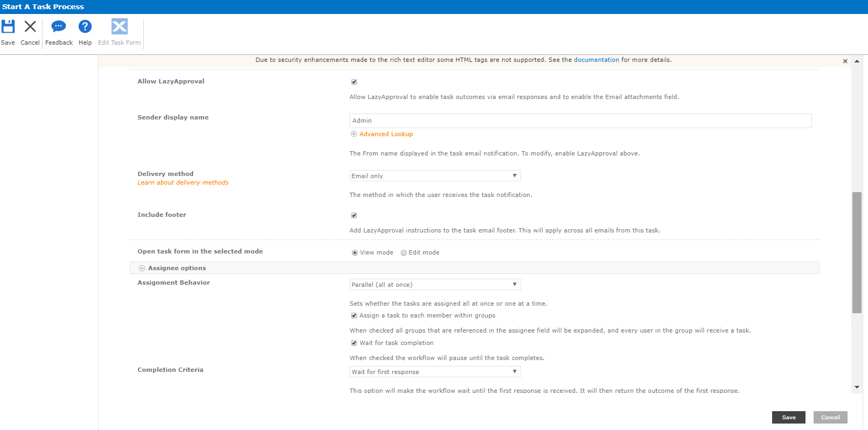Click the Open task form in the selected mode label

[200, 252]
